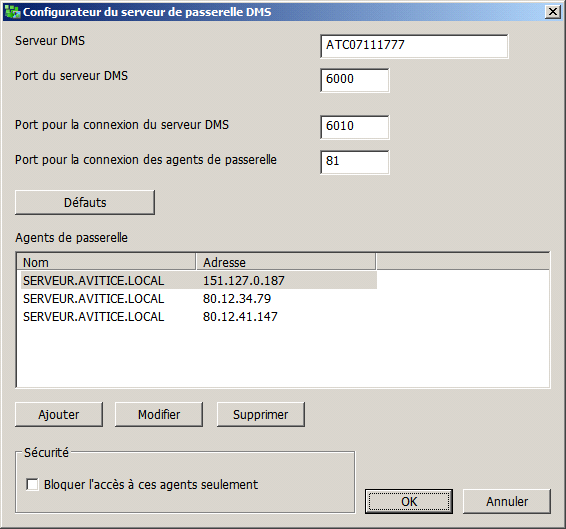
Task: Remove the selected agent with Supprimer
Action: pyautogui.click(x=261, y=415)
